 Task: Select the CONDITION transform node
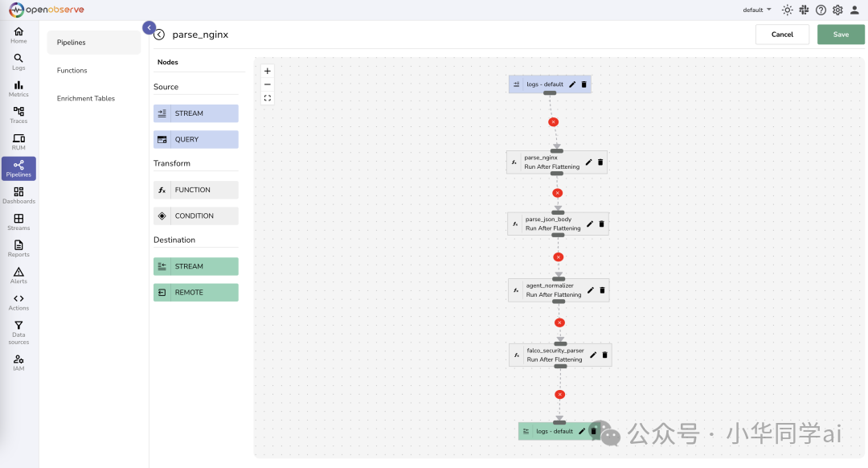click(196, 216)
